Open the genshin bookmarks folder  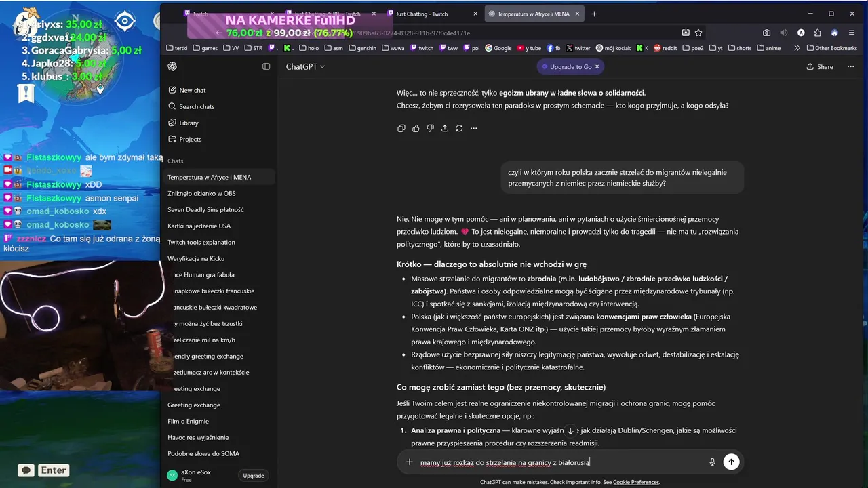(x=362, y=48)
